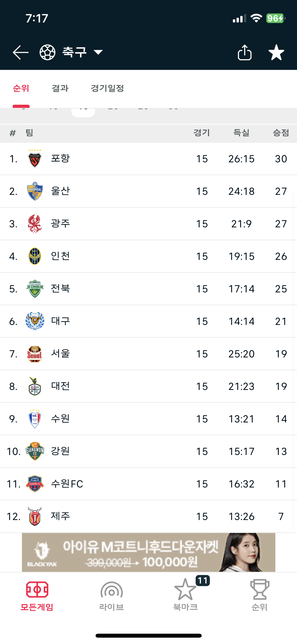Select the 수원FC team row
Viewport: 297px width, 644px height.
coord(148,484)
